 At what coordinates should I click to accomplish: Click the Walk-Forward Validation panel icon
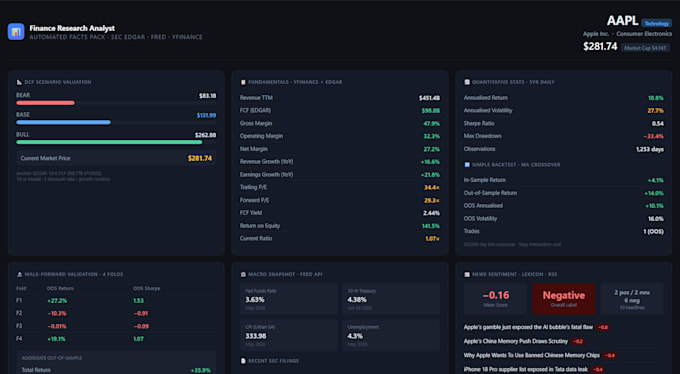click(19, 274)
